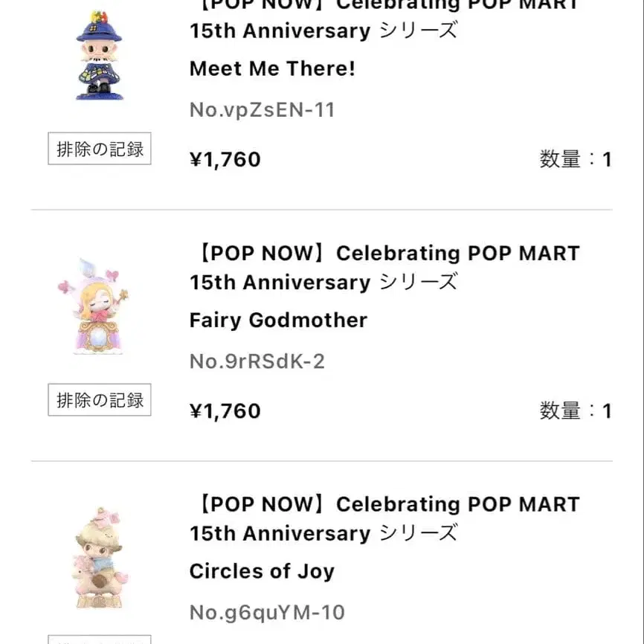Tap item number No.g6quYM-10
Screen dimensions: 644x644
point(267,613)
